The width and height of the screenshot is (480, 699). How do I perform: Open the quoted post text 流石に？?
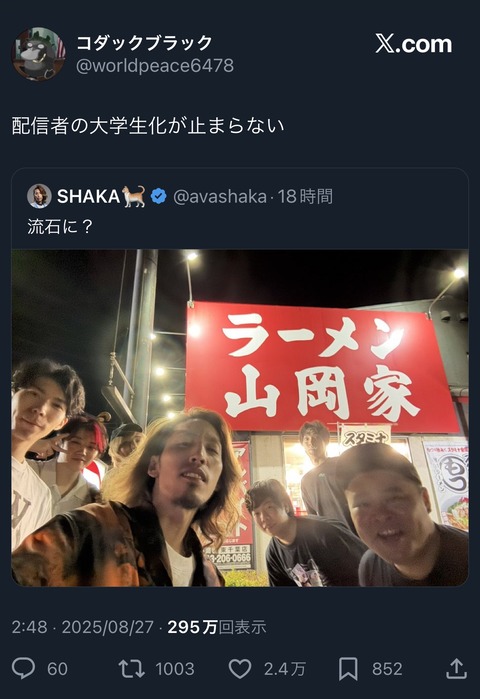(60, 227)
